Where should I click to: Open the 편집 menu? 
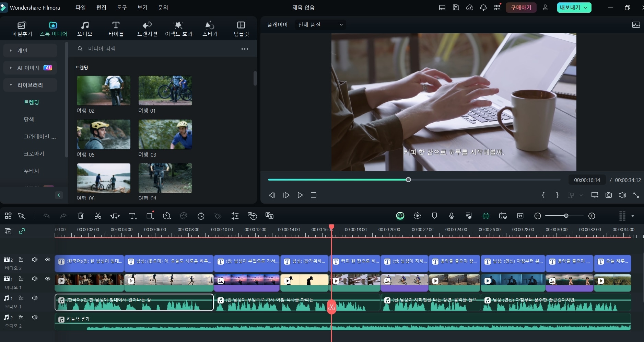point(101,7)
